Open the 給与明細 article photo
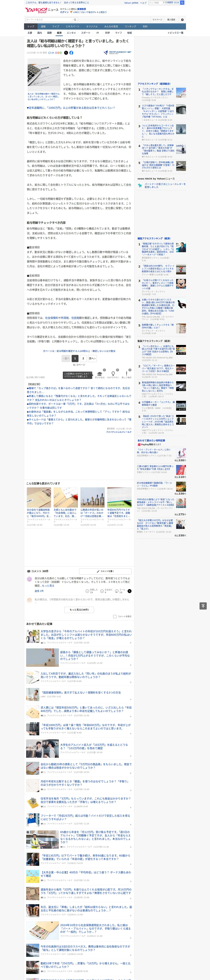This screenshot has height=980, width=210. (x=44, y=75)
